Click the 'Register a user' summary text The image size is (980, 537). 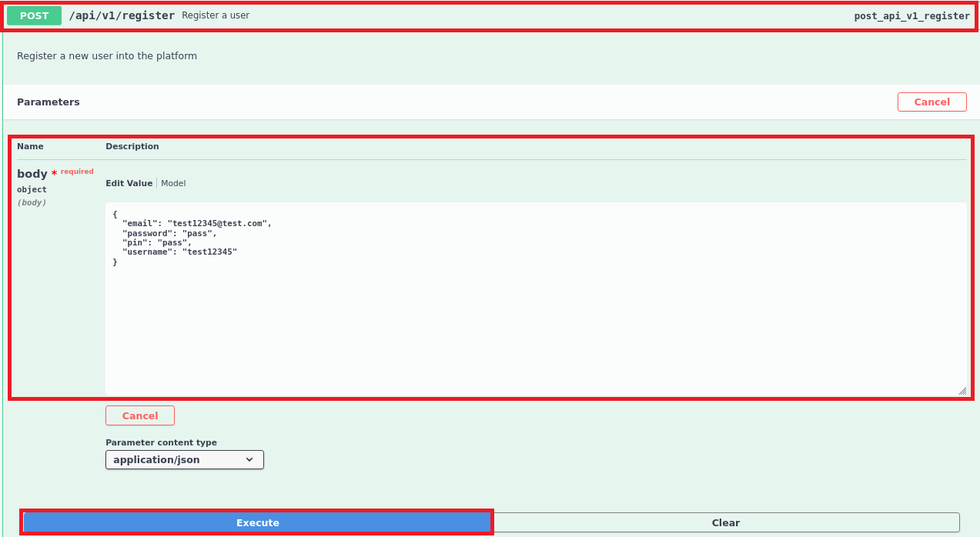pyautogui.click(x=216, y=15)
